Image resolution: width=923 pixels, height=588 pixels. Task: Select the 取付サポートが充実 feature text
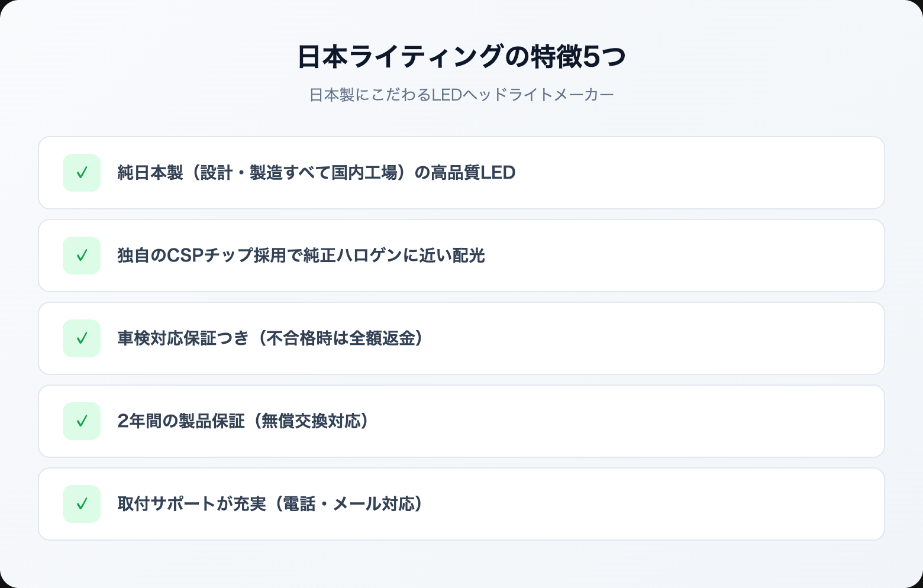tap(192, 504)
